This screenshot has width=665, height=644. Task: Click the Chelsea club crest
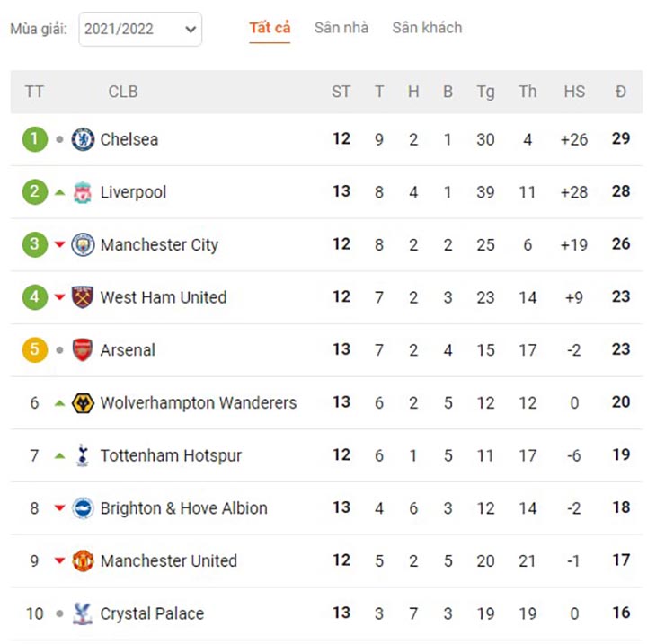pyautogui.click(x=83, y=139)
